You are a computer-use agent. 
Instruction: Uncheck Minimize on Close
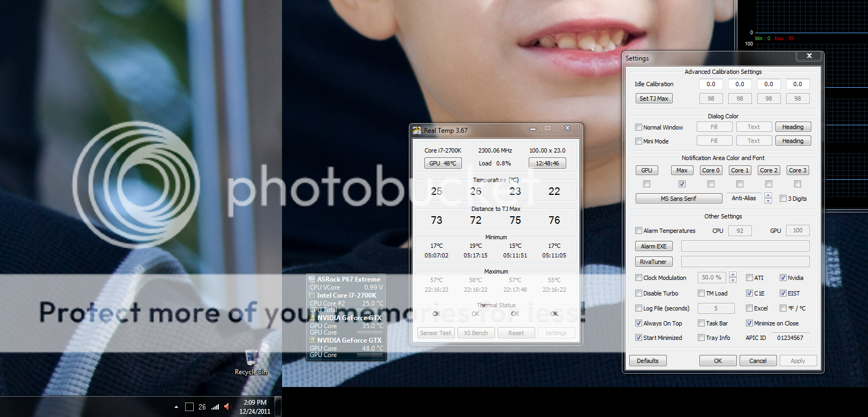pyautogui.click(x=749, y=323)
